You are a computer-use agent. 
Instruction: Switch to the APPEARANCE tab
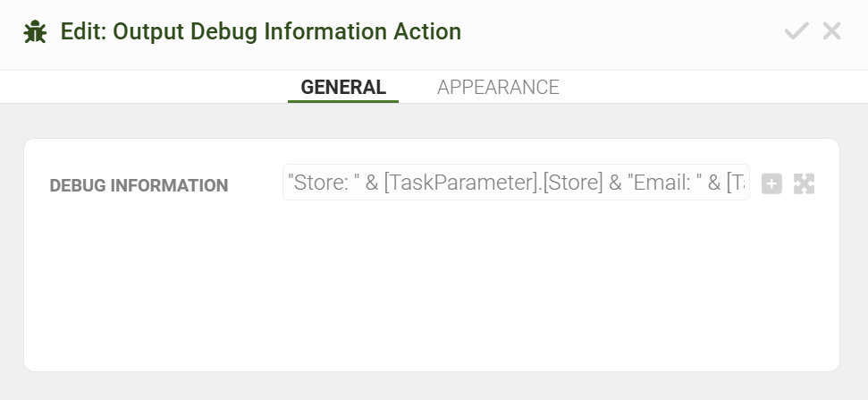[498, 88]
